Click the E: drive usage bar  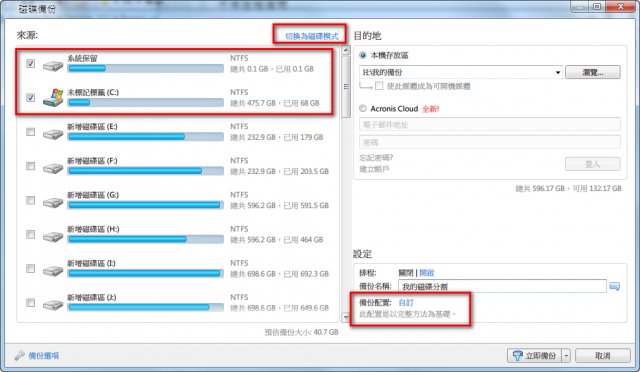(x=146, y=137)
